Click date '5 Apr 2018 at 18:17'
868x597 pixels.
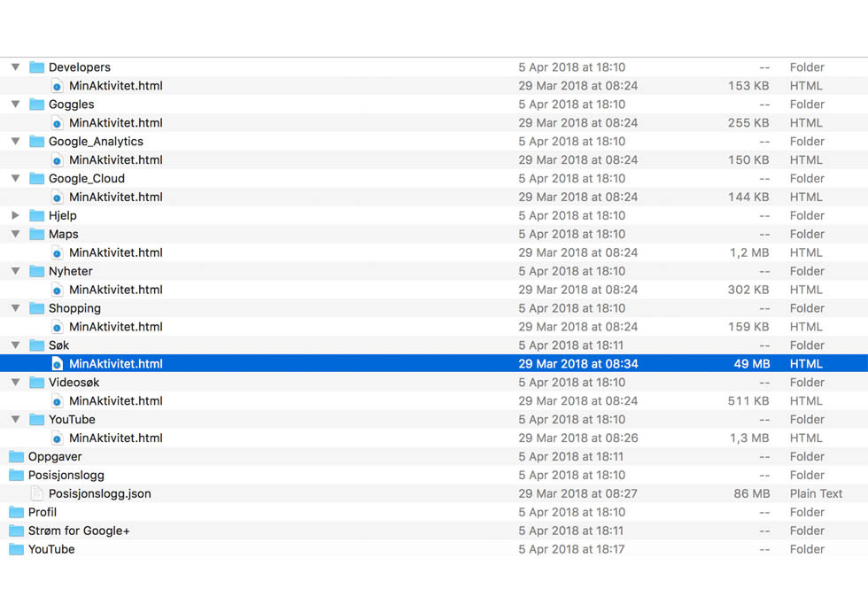(x=571, y=549)
